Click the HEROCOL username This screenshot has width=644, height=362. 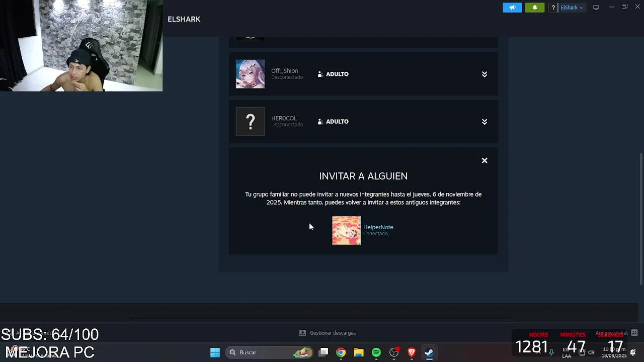pos(284,118)
